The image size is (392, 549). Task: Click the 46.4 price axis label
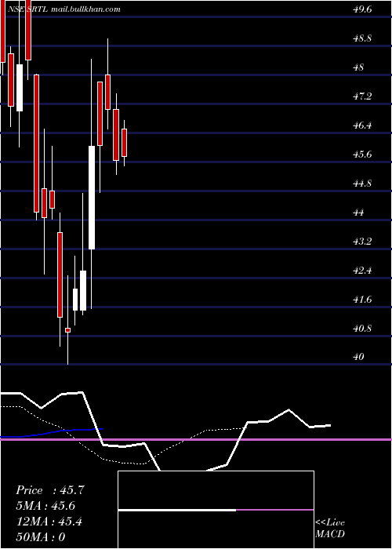click(x=362, y=125)
